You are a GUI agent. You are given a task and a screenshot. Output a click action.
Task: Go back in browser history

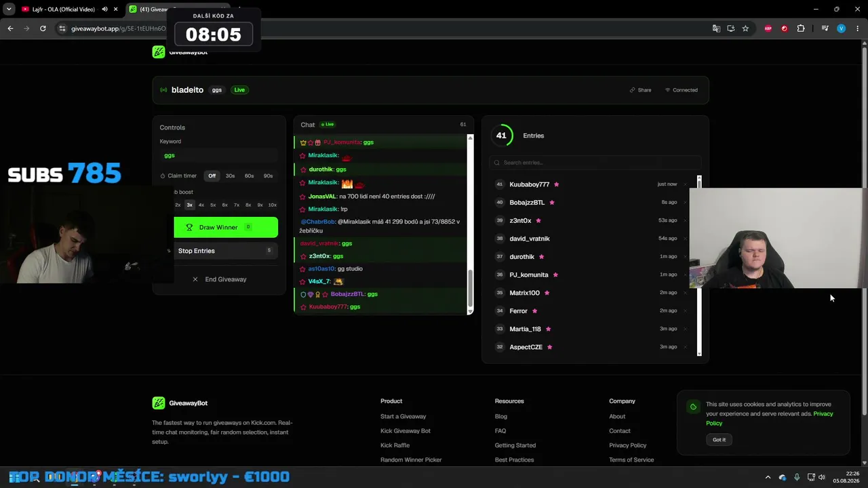[10, 28]
